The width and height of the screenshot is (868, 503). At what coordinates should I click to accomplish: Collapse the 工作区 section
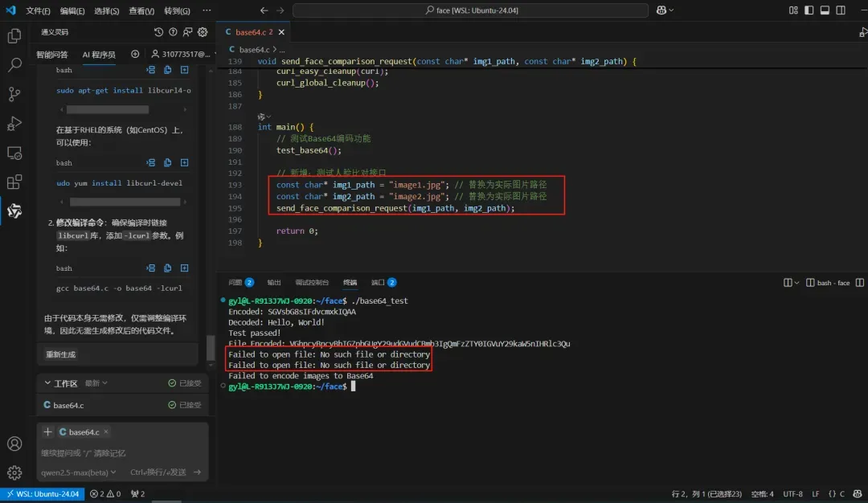(x=47, y=383)
